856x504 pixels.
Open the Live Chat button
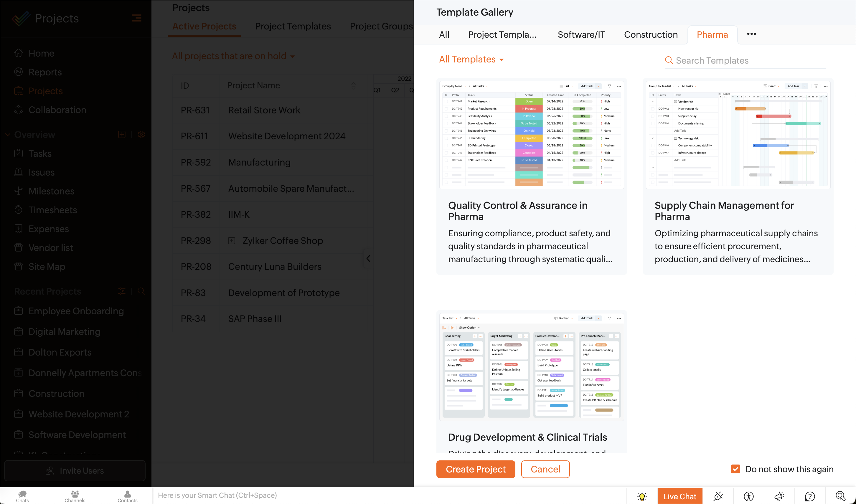[680, 496]
